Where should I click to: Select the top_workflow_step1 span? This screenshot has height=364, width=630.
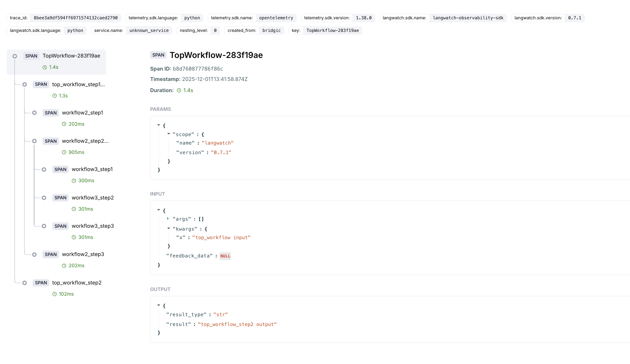(78, 84)
